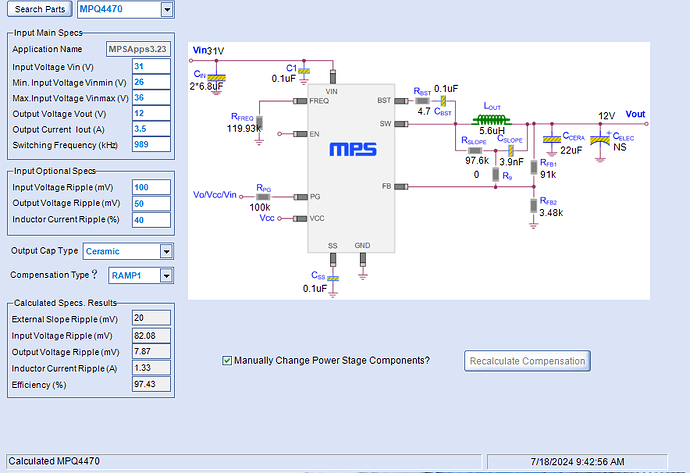
Task: Click the Efficiency 97.43 result box
Action: [151, 384]
